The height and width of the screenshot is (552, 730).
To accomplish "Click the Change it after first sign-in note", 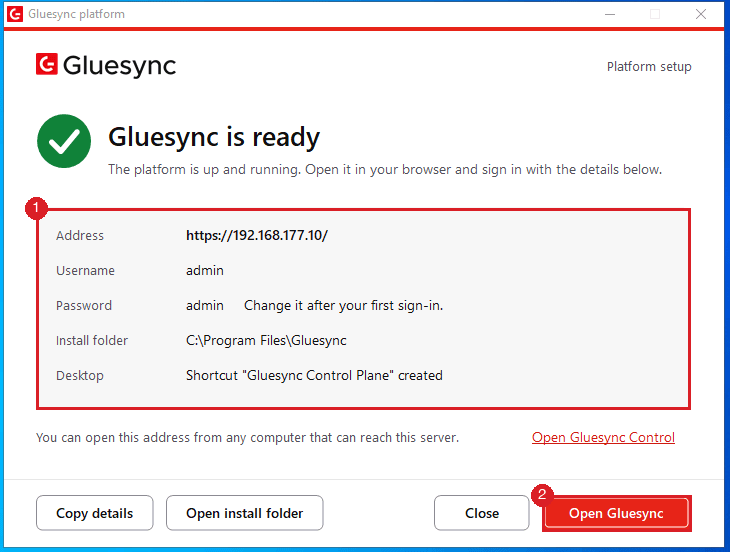I will tap(344, 305).
